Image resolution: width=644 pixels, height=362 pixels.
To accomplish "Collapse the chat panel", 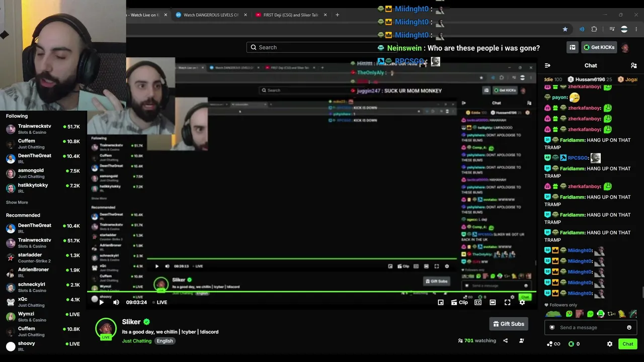I will [547, 65].
